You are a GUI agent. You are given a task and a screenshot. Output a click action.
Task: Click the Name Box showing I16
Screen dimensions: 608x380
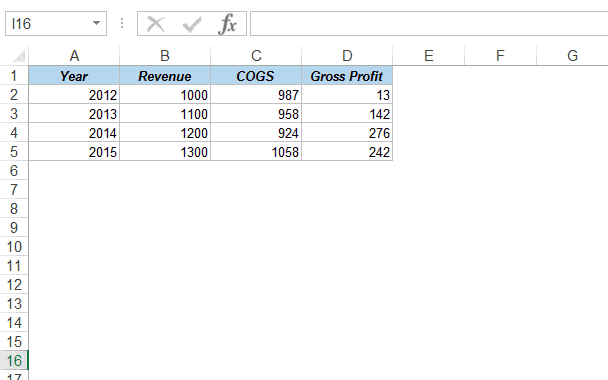[55, 24]
